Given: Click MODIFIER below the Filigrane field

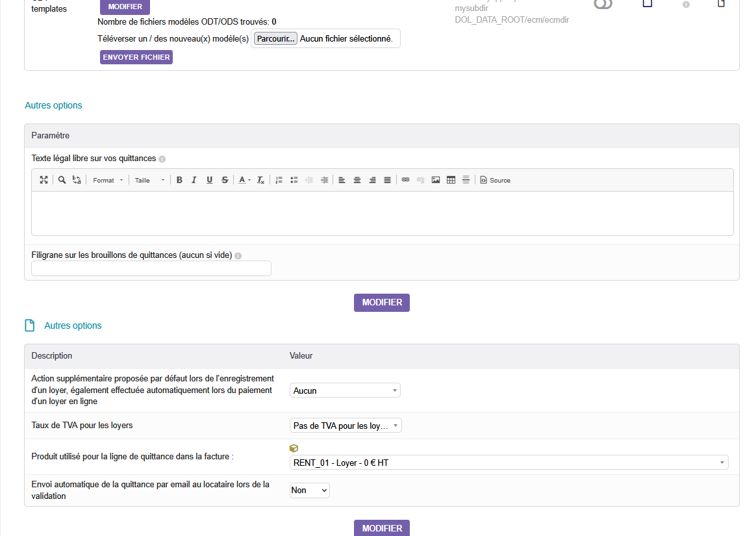Looking at the screenshot, I should [x=382, y=303].
